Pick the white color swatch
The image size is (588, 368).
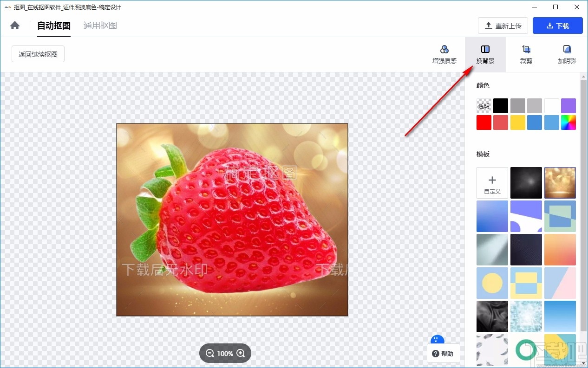(552, 106)
